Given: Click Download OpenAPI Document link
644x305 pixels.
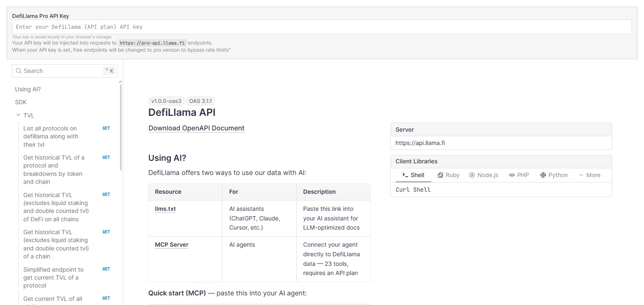Looking at the screenshot, I should point(196,128).
